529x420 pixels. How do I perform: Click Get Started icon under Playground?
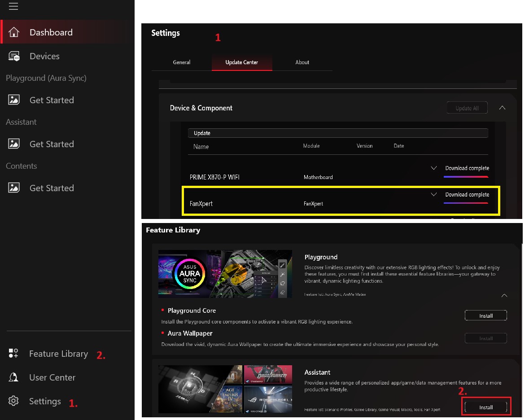point(14,100)
